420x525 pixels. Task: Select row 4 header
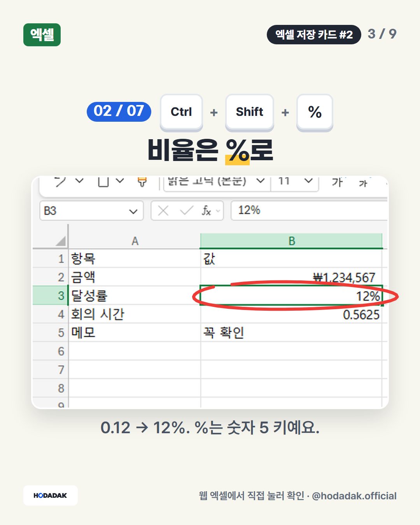point(51,314)
